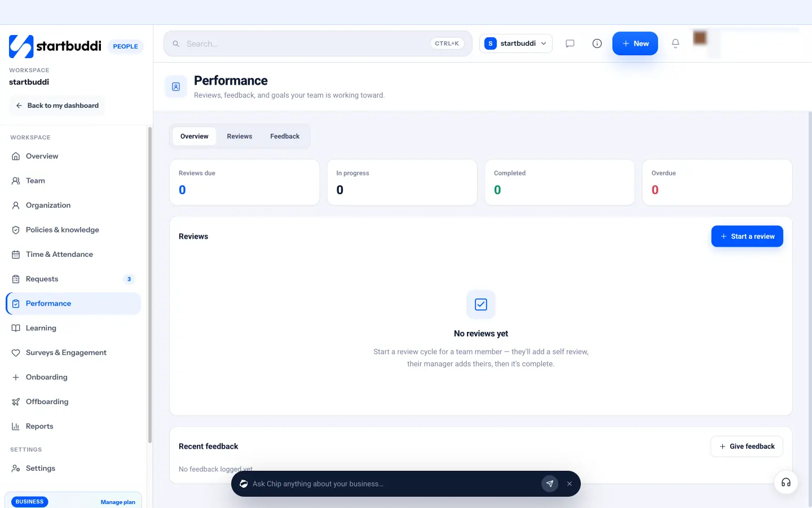Image resolution: width=812 pixels, height=508 pixels.
Task: Click the info circle icon
Action: tap(597, 43)
